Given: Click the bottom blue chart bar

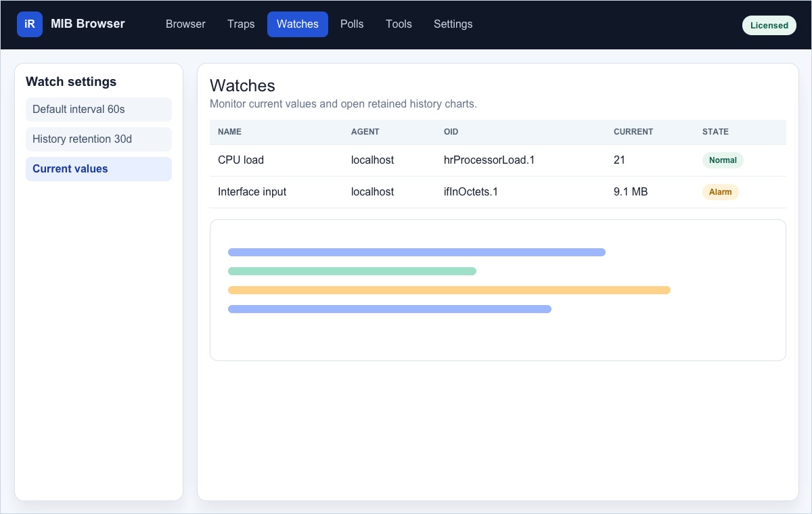Looking at the screenshot, I should [x=390, y=309].
